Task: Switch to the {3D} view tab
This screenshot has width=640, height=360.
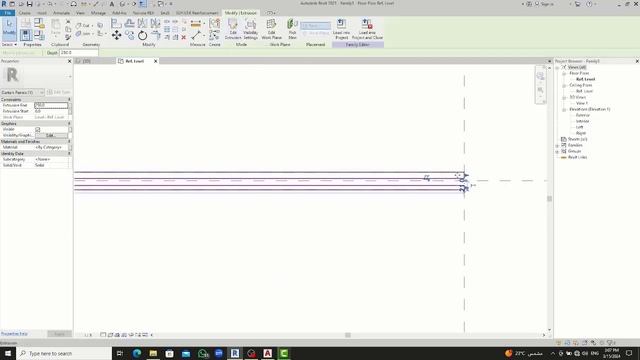Action: point(87,61)
